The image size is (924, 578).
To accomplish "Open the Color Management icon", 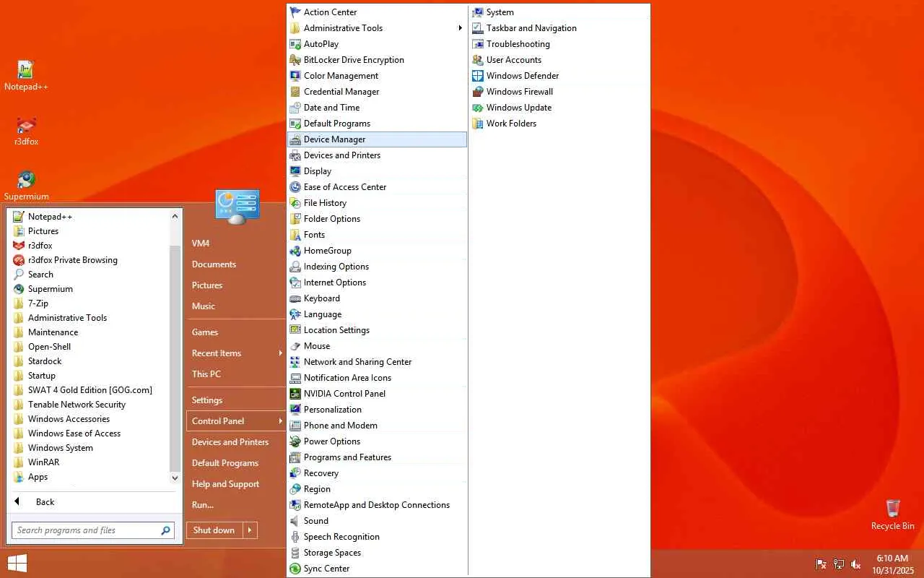I will click(295, 76).
